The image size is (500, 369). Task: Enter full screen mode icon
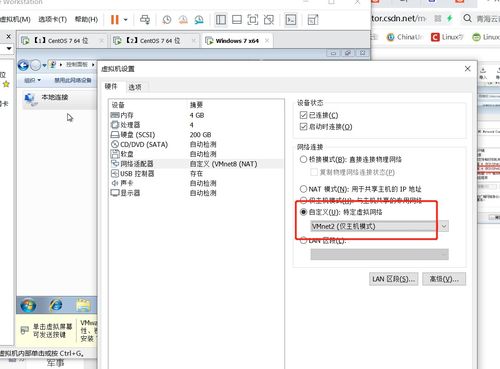(x=253, y=20)
